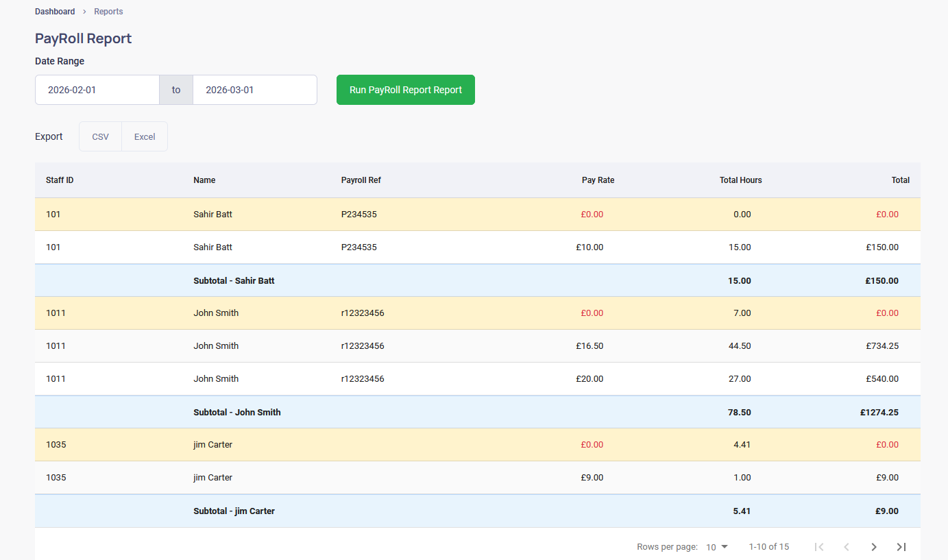This screenshot has height=560, width=948.
Task: Select the Reports breadcrumb item
Action: tap(108, 11)
